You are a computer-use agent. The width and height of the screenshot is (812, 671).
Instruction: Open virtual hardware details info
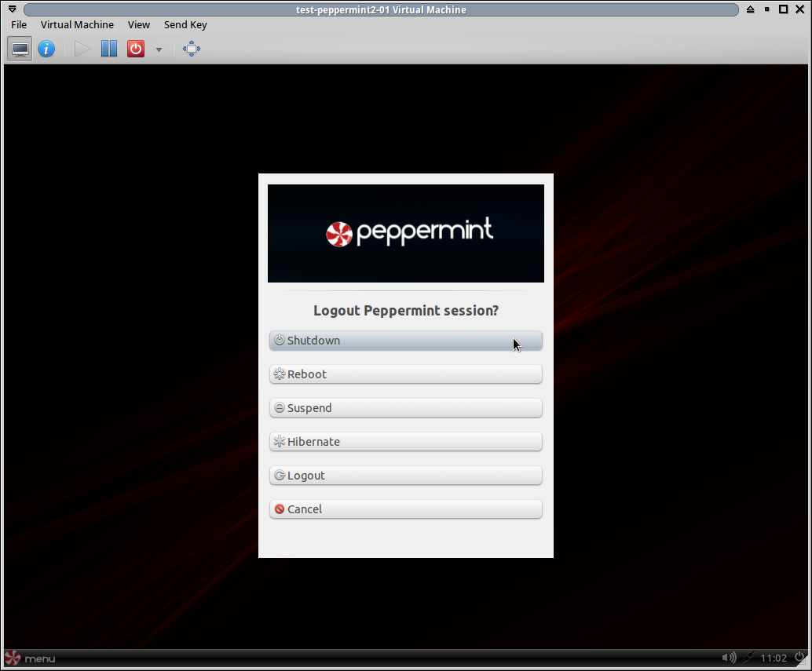(46, 49)
